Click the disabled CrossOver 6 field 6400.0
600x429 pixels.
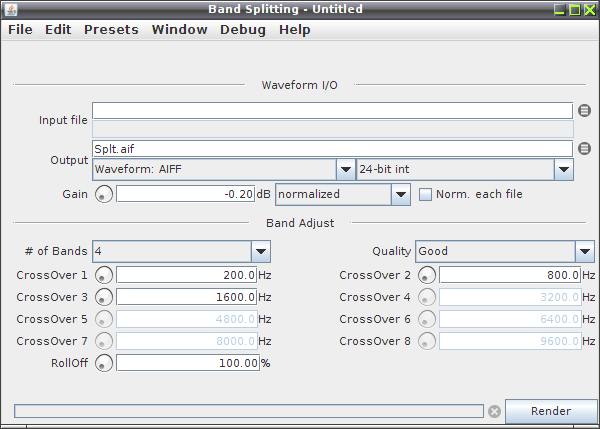click(x=510, y=319)
